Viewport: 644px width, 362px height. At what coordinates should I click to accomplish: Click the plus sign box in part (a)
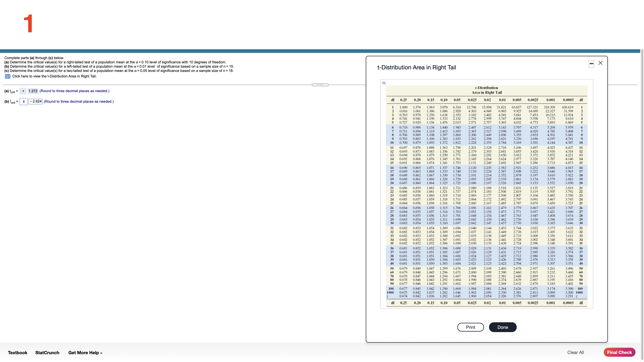[23, 91]
